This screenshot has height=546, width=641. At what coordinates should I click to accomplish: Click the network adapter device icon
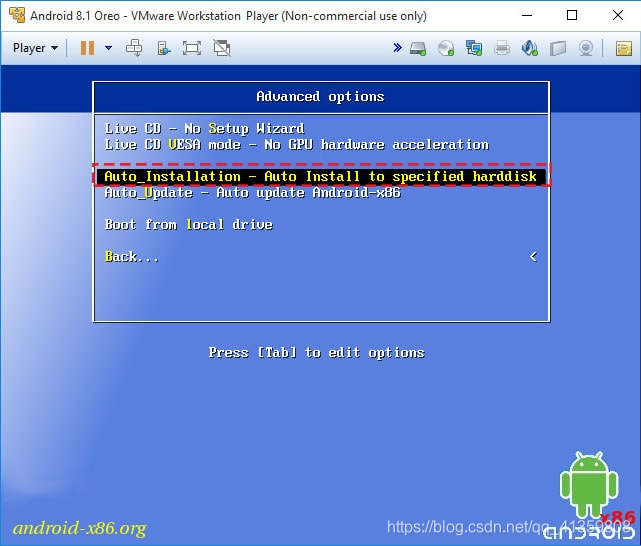(474, 48)
